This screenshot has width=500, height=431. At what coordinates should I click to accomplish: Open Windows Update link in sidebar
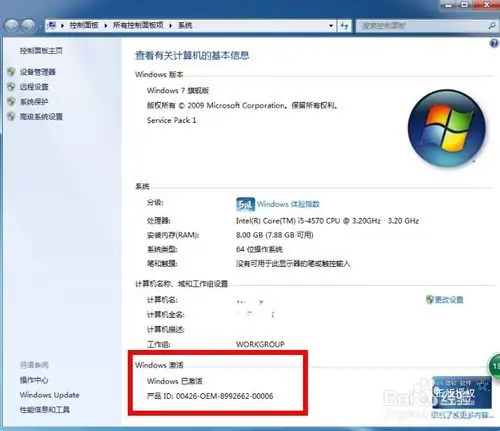click(50, 395)
